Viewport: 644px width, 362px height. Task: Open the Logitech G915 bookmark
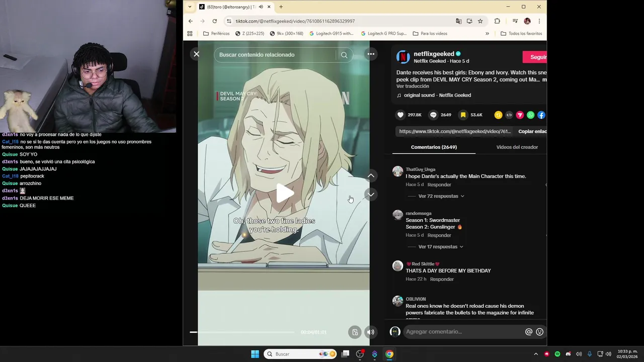point(331,34)
